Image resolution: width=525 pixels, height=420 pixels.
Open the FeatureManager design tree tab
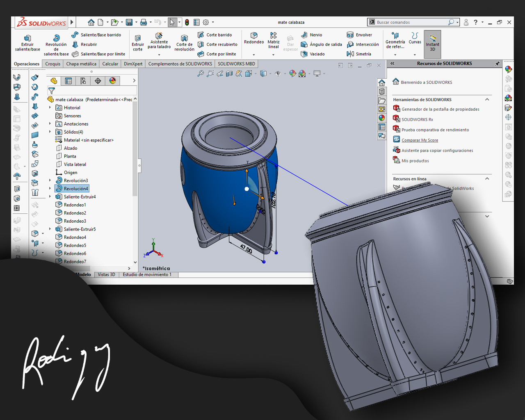pyautogui.click(x=54, y=81)
